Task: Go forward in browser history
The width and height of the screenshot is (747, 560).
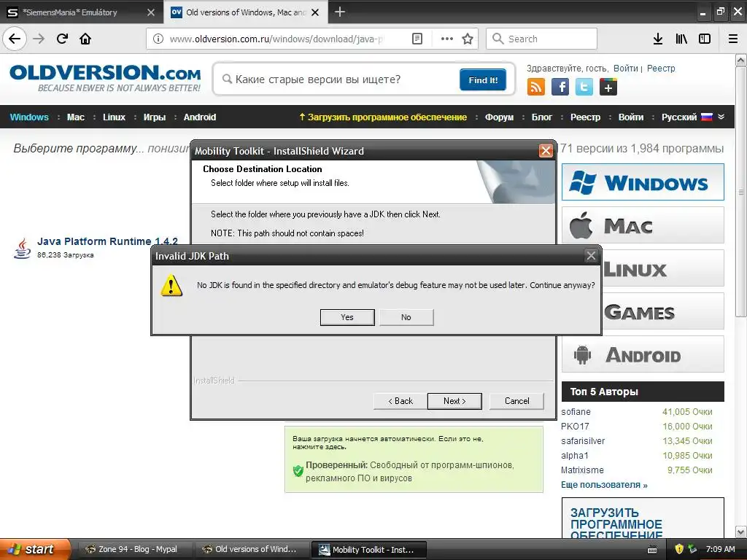Action: pyautogui.click(x=39, y=39)
